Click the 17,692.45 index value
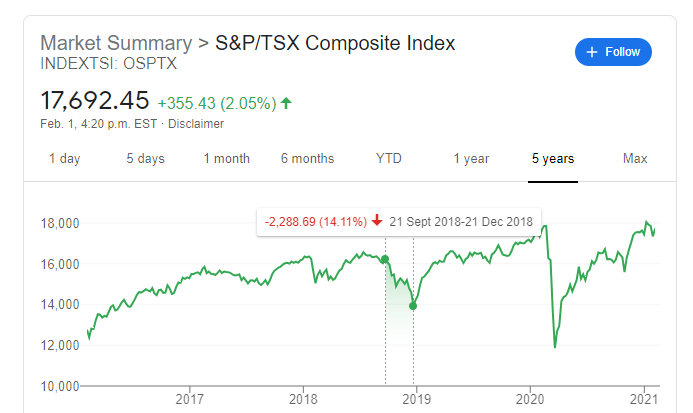Screen dimensions: 693x413 [94, 101]
